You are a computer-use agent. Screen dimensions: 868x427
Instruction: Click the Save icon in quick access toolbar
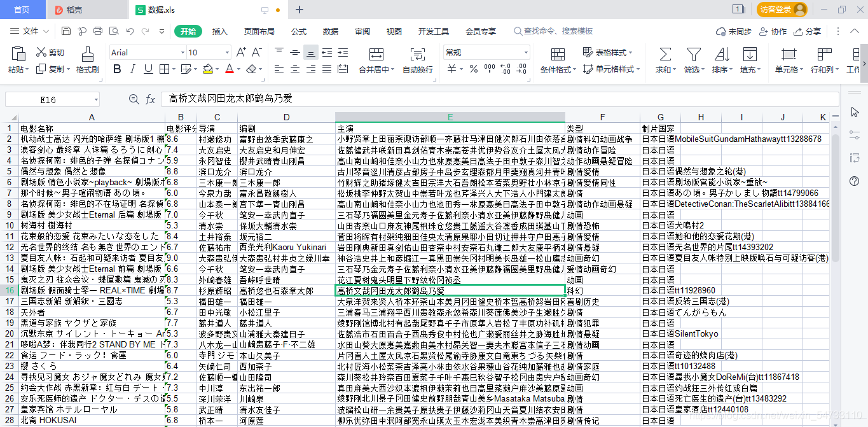pos(66,31)
